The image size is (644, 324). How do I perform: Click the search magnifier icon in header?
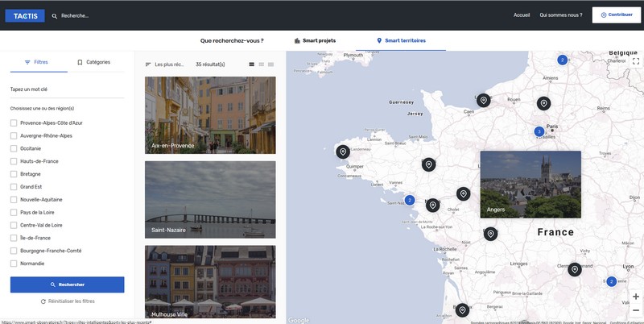54,16
